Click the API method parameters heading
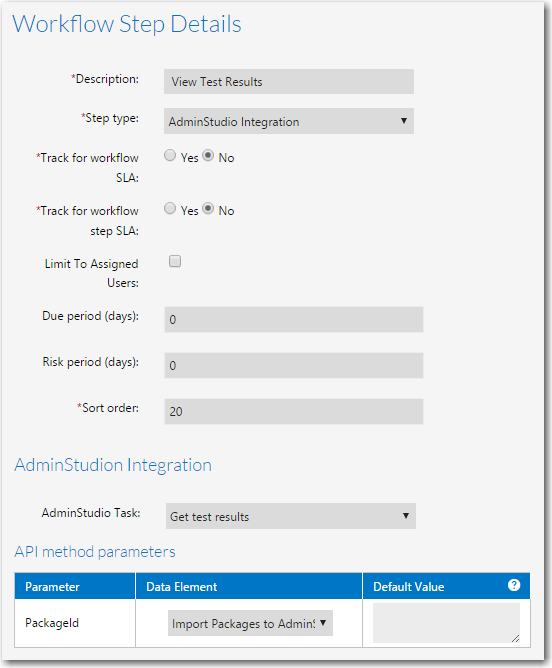Image resolution: width=552 pixels, height=668 pixels. pyautogui.click(x=95, y=552)
